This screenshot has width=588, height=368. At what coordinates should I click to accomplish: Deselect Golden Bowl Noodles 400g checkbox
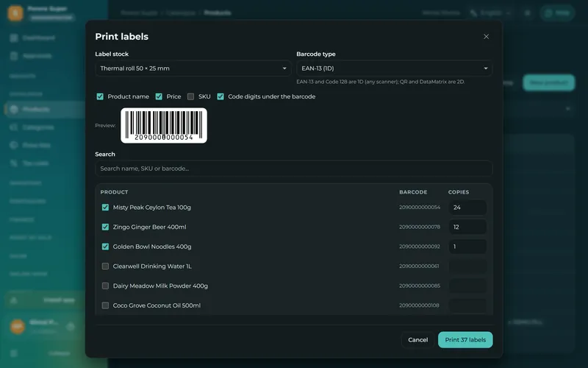click(105, 247)
